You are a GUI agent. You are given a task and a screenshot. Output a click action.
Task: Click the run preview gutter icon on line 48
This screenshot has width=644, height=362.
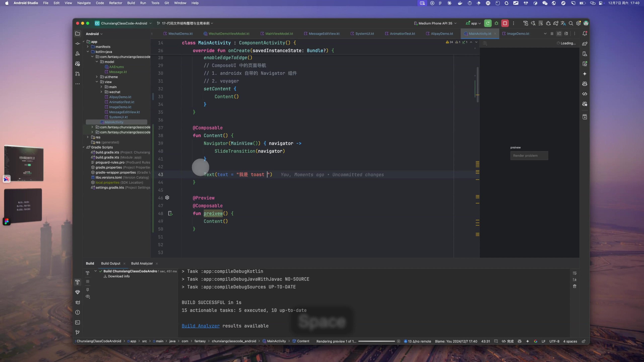(x=170, y=213)
